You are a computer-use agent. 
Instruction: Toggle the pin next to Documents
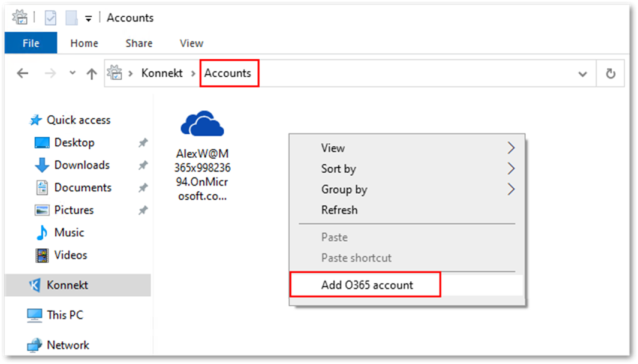click(x=143, y=188)
